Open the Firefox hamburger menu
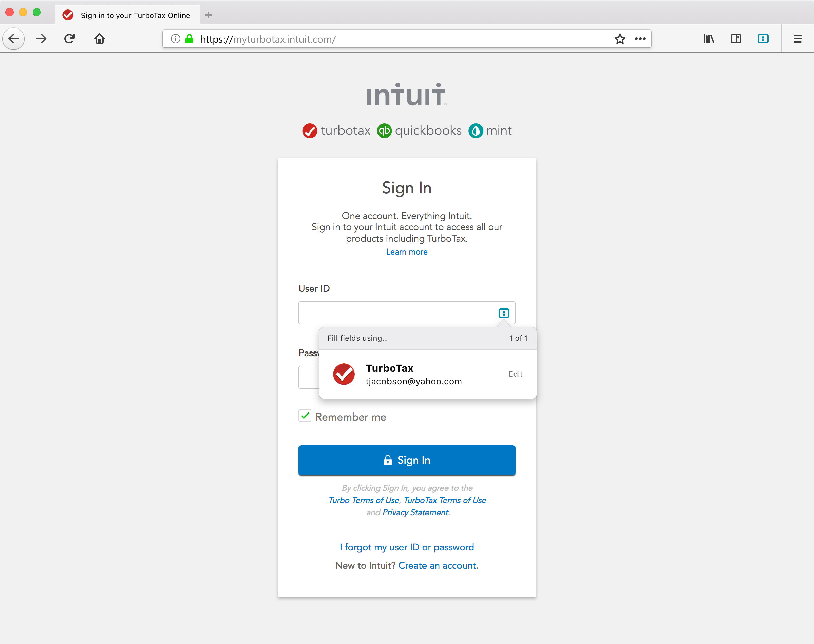 point(797,38)
